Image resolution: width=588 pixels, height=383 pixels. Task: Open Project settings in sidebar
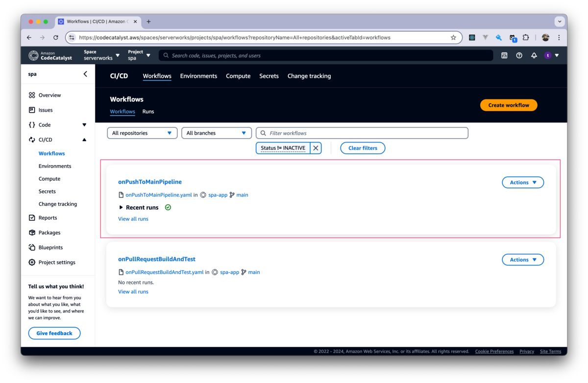pos(52,262)
